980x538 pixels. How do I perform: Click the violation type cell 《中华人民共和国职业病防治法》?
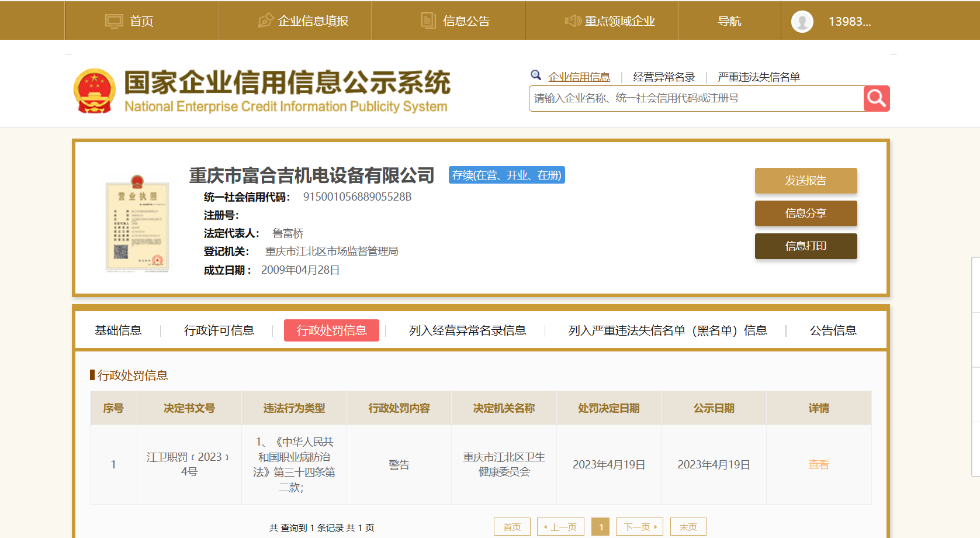point(294,464)
